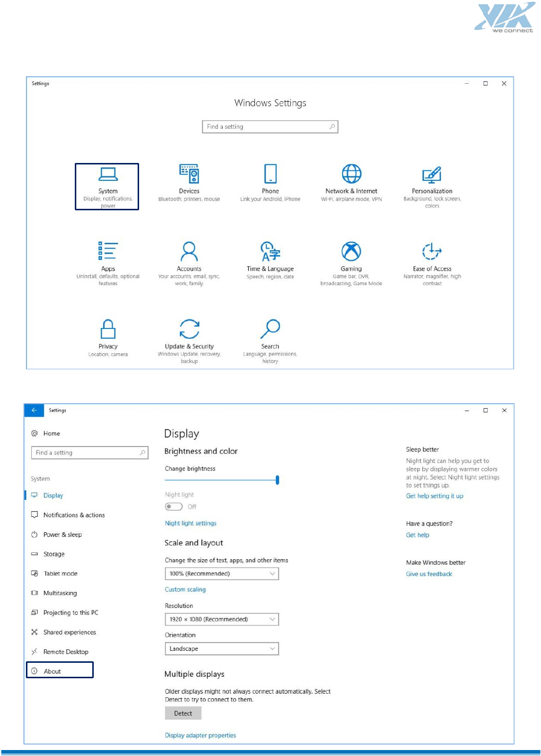Click the Projecting to this PC icon

34,612
